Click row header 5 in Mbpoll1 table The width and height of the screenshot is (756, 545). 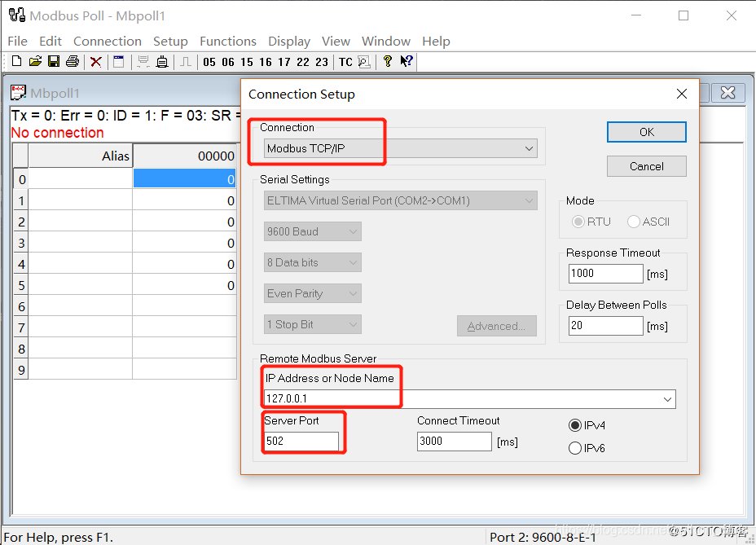coord(20,285)
